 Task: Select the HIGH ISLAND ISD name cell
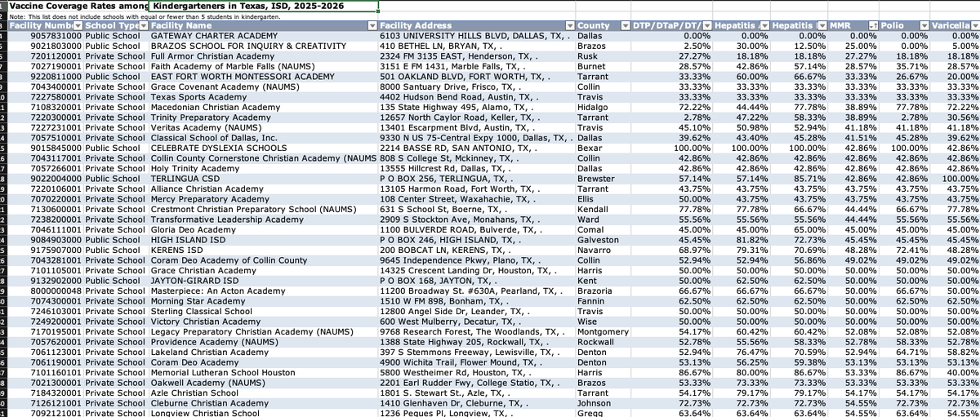pyautogui.click(x=264, y=240)
